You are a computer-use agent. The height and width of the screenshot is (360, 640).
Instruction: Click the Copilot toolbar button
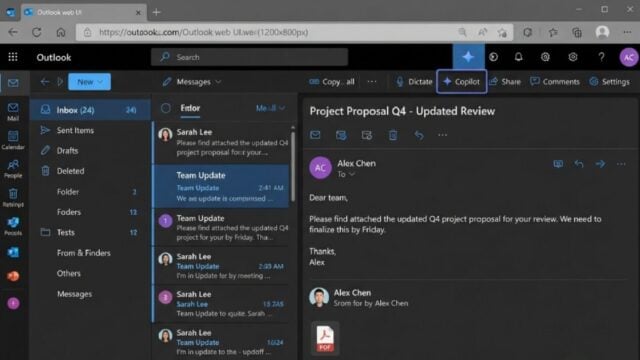tap(462, 82)
